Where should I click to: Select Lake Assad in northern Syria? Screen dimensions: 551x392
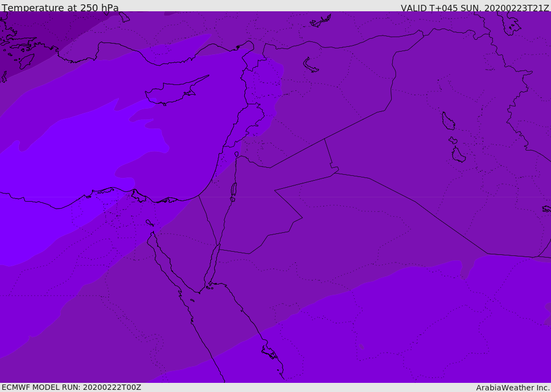[310, 65]
